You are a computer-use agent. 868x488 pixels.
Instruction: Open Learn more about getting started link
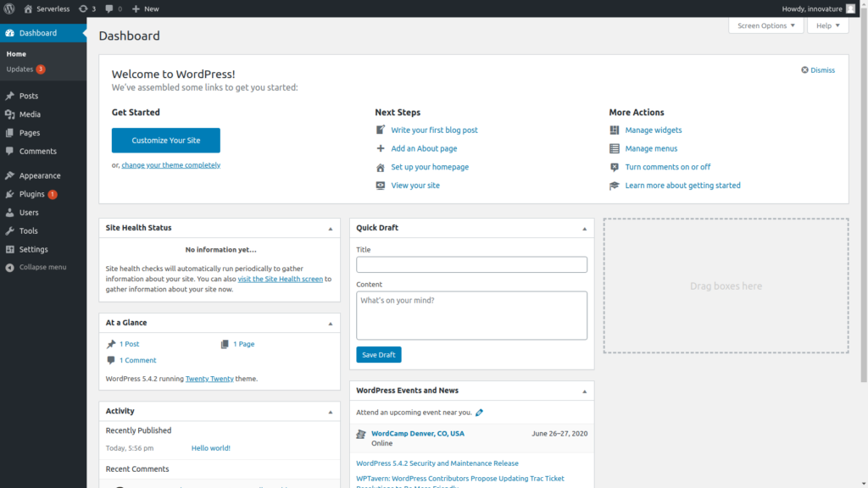(x=682, y=186)
